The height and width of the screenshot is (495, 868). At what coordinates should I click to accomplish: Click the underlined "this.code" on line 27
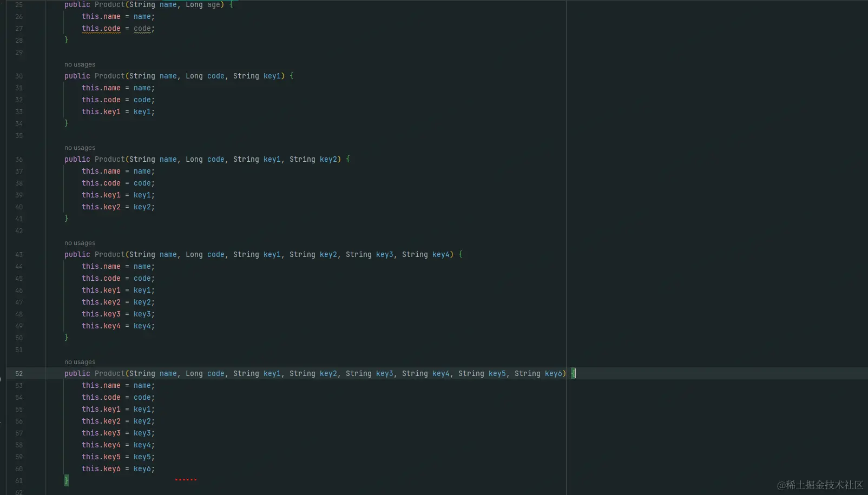click(x=101, y=29)
